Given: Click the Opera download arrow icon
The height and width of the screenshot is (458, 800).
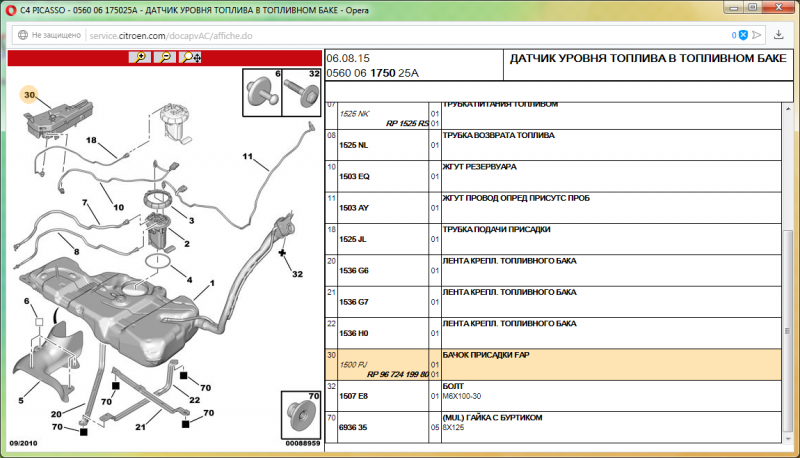Looking at the screenshot, I should (x=778, y=34).
